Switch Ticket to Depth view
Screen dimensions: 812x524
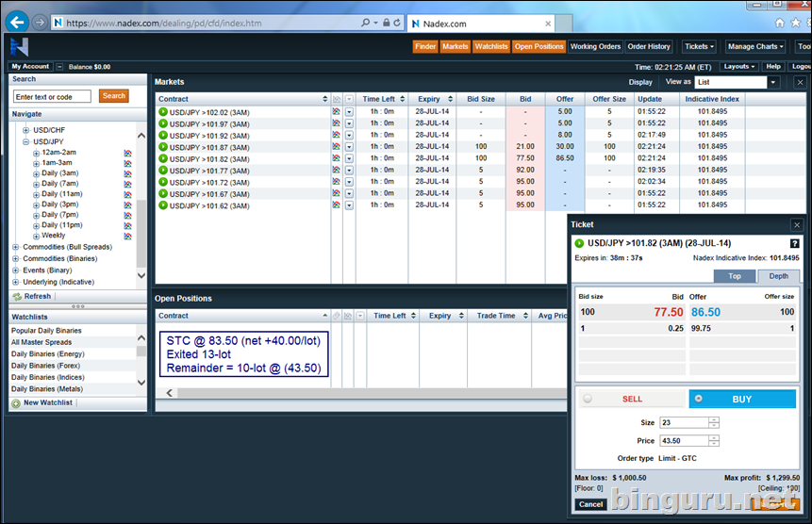click(778, 276)
